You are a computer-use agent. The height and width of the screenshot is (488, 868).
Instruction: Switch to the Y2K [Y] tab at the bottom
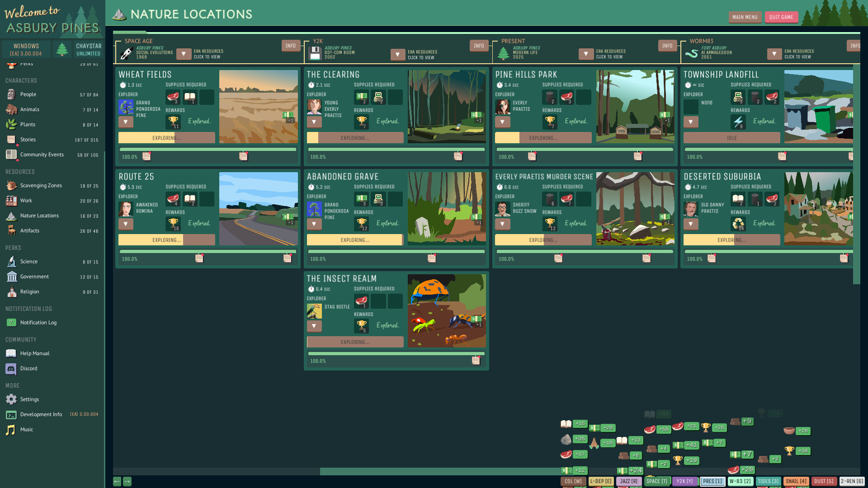(x=685, y=481)
